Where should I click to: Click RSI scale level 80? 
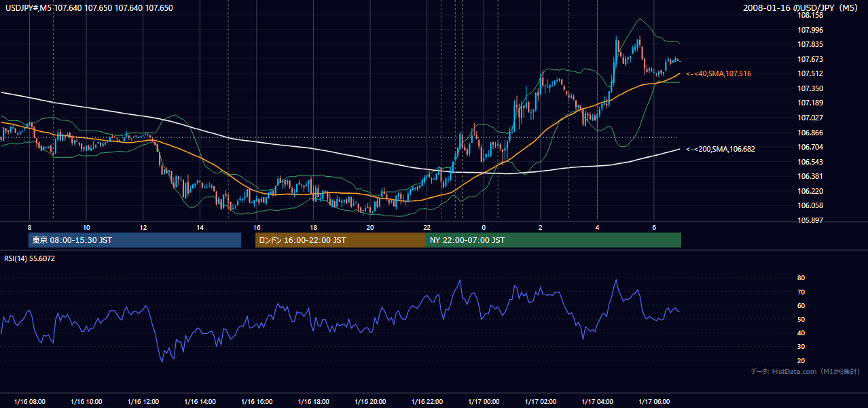(801, 278)
